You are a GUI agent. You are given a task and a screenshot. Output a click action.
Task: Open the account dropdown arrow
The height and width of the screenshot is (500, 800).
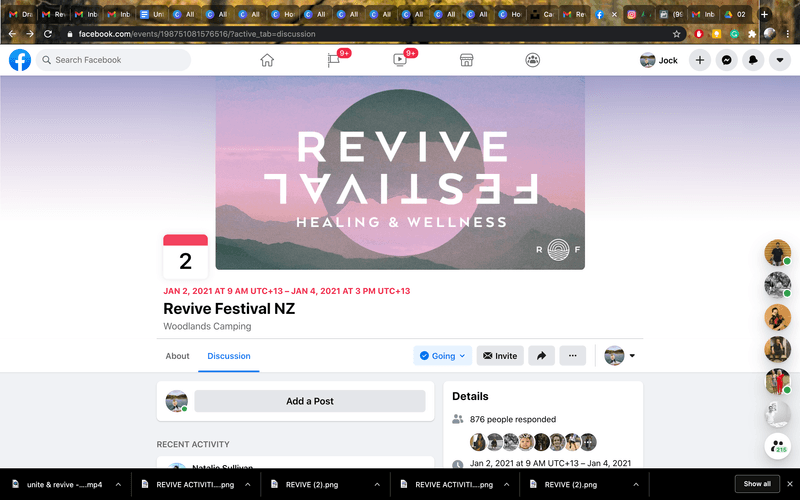(780, 60)
